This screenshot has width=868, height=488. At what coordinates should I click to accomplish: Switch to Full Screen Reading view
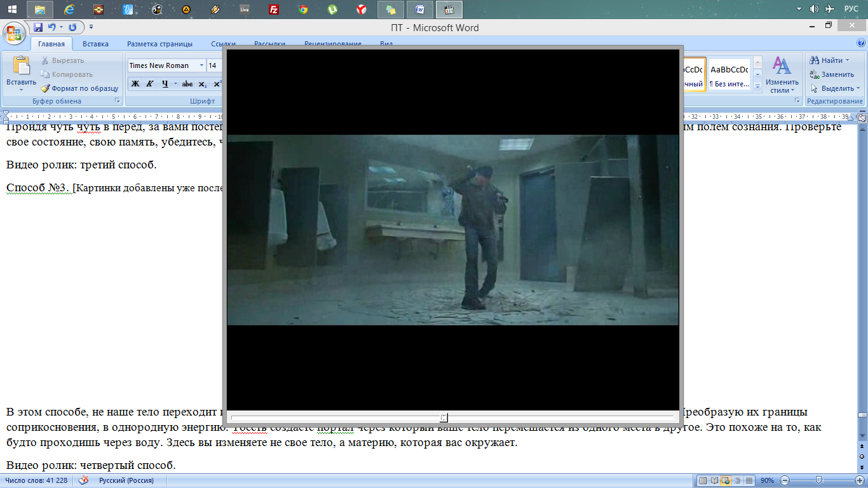click(715, 480)
